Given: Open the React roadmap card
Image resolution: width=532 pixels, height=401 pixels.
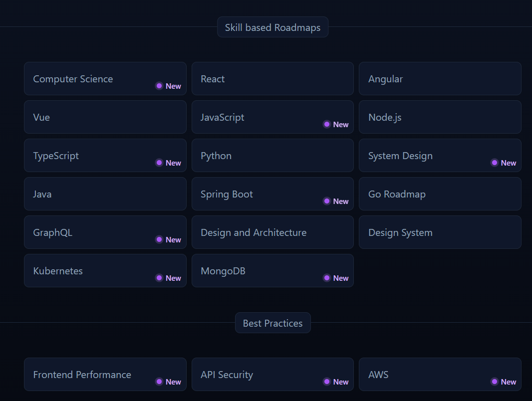Looking at the screenshot, I should click(272, 79).
